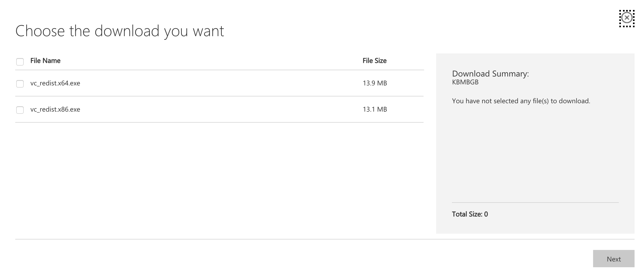
Task: Click the 13.9 MB file size value
Action: tap(375, 83)
